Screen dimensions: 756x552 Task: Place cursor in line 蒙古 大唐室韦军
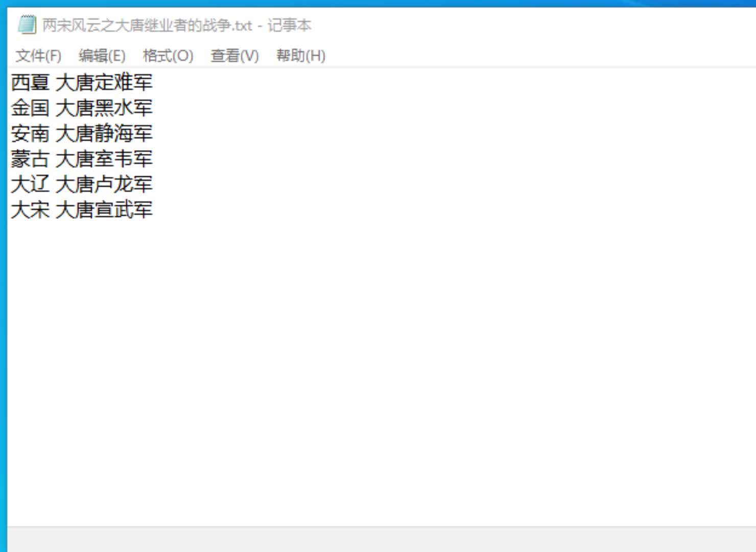click(x=82, y=159)
